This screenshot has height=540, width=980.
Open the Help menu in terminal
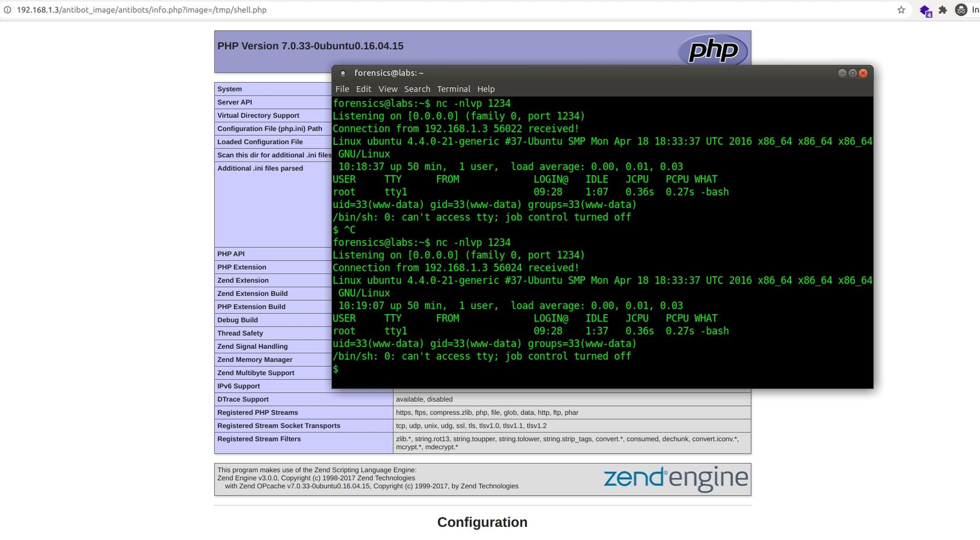tap(486, 89)
